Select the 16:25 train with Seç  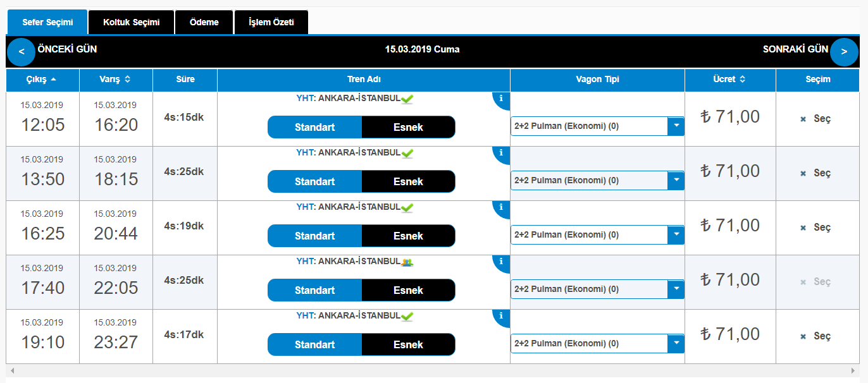tap(816, 228)
